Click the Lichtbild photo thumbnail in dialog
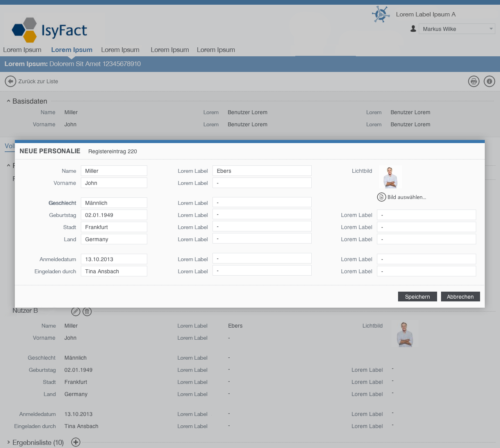 click(x=390, y=177)
